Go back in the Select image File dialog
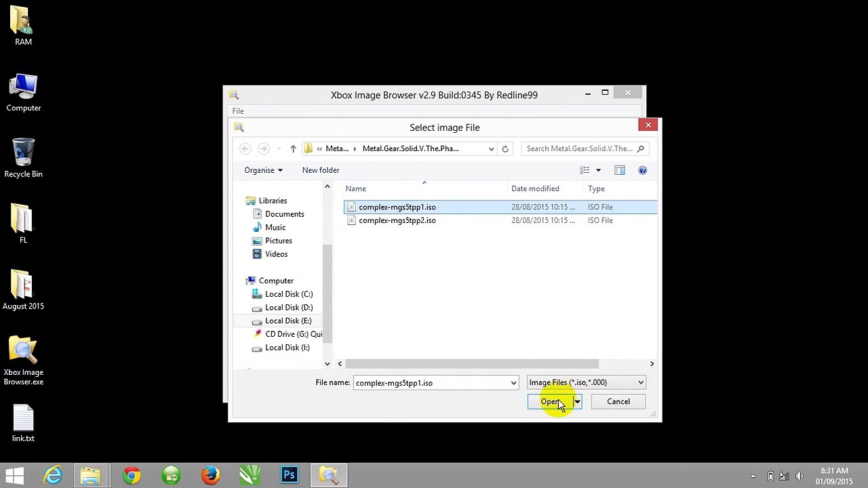Viewport: 868px width, 488px height. (245, 148)
